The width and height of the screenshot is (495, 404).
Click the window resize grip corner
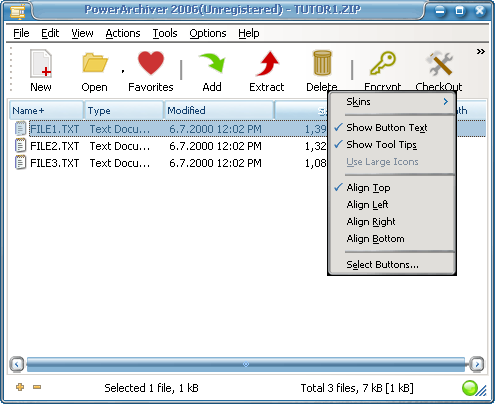pyautogui.click(x=482, y=391)
